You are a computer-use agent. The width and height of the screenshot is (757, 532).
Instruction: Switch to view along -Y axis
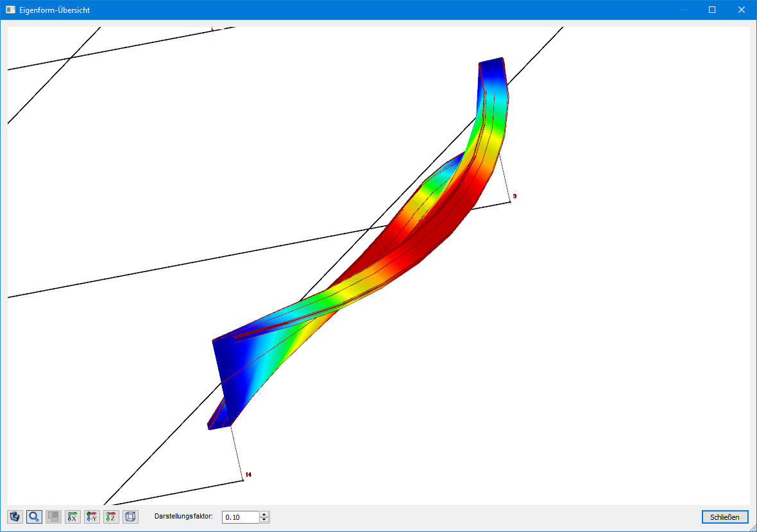coord(92,517)
